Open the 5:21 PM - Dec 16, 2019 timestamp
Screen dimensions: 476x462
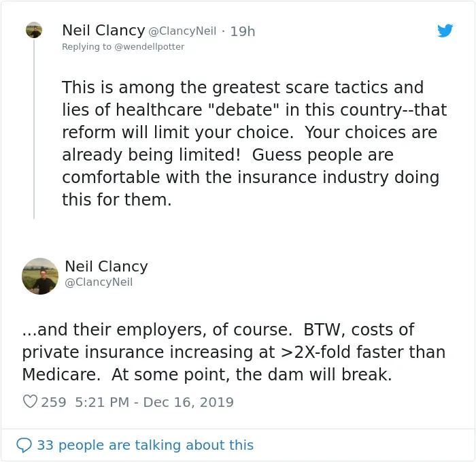[x=154, y=402]
